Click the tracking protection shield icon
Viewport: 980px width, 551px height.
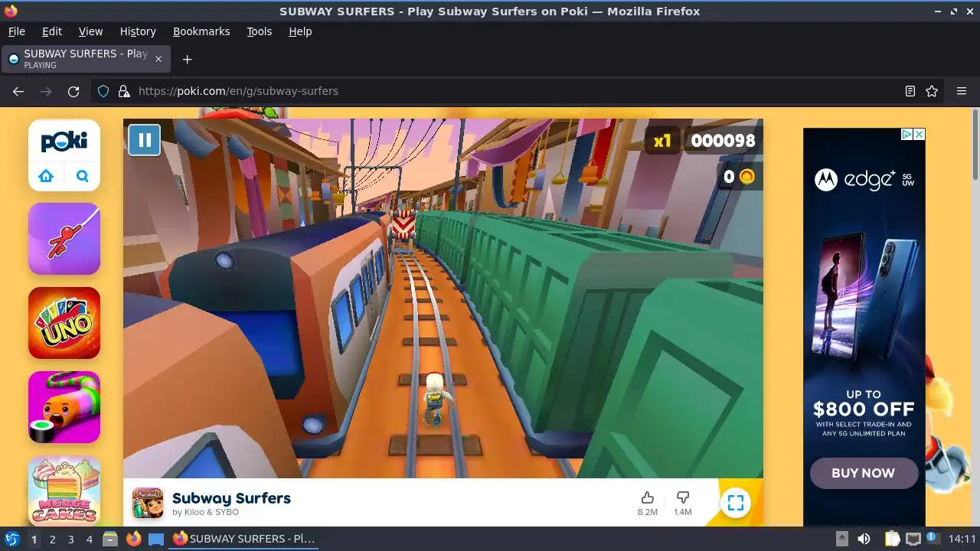click(x=103, y=91)
